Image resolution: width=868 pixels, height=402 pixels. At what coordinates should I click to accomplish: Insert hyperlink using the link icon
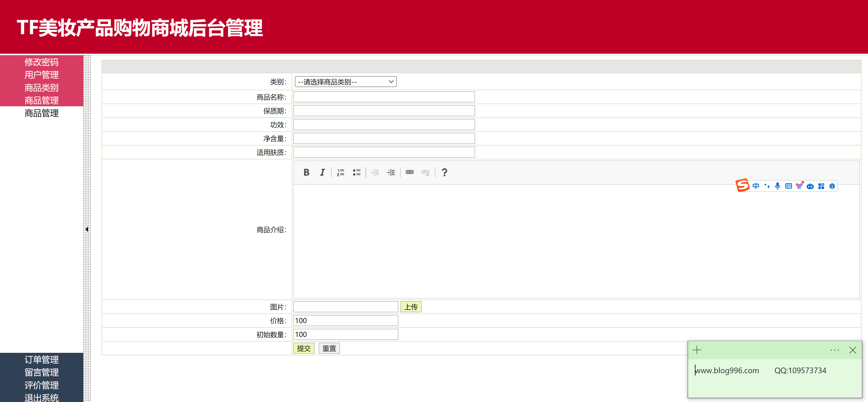click(409, 172)
